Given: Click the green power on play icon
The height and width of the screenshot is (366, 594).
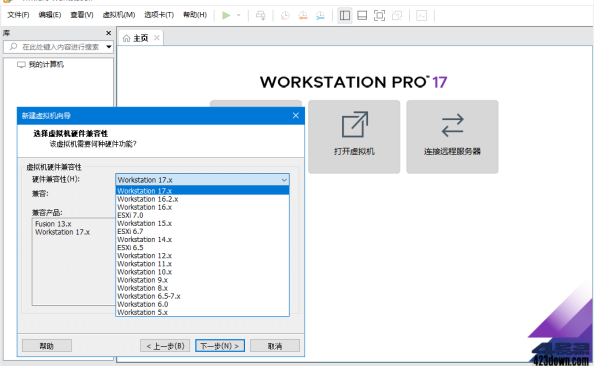Looking at the screenshot, I should (x=226, y=15).
